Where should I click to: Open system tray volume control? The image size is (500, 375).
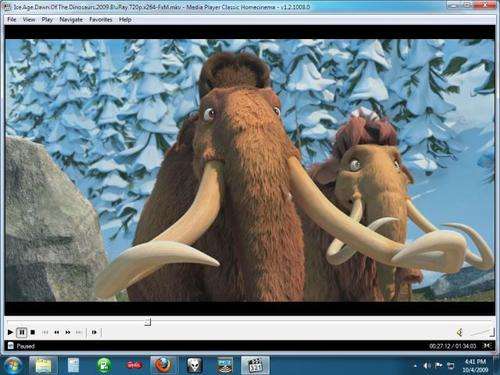(x=427, y=366)
